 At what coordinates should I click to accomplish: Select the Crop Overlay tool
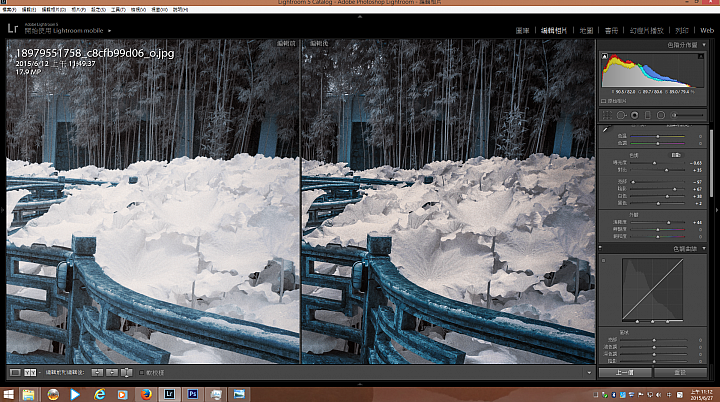coord(607,115)
